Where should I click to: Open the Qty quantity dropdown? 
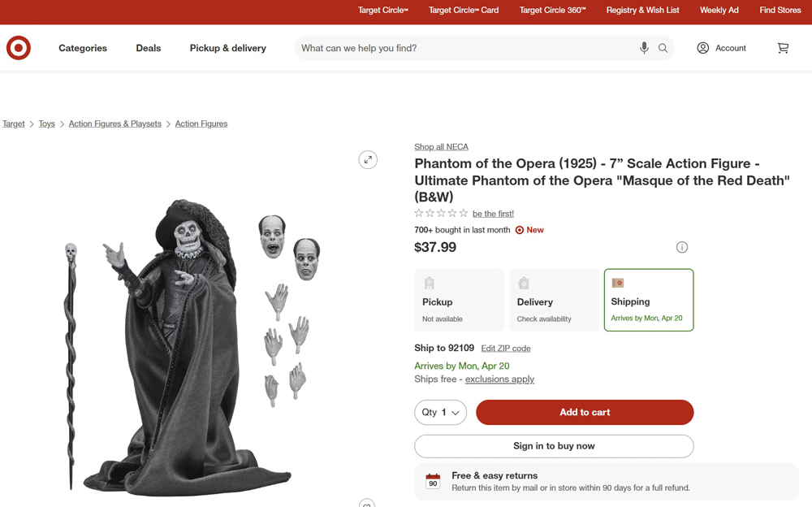click(440, 412)
